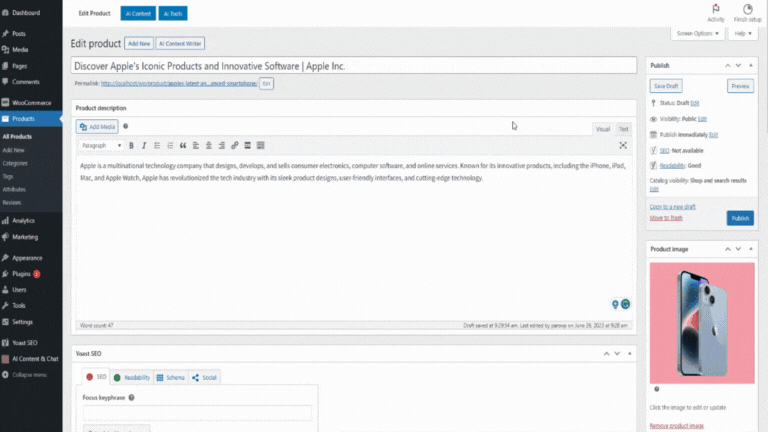Click the AI Tools top tab

[173, 14]
